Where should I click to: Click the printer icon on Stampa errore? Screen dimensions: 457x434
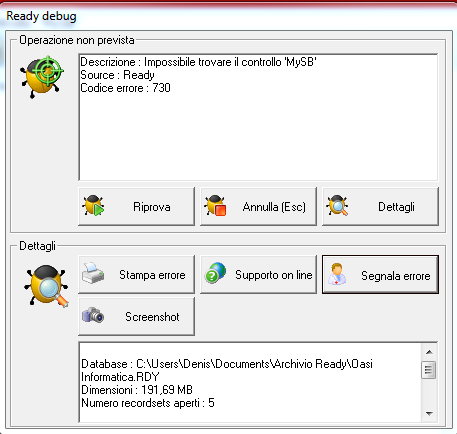(x=93, y=274)
